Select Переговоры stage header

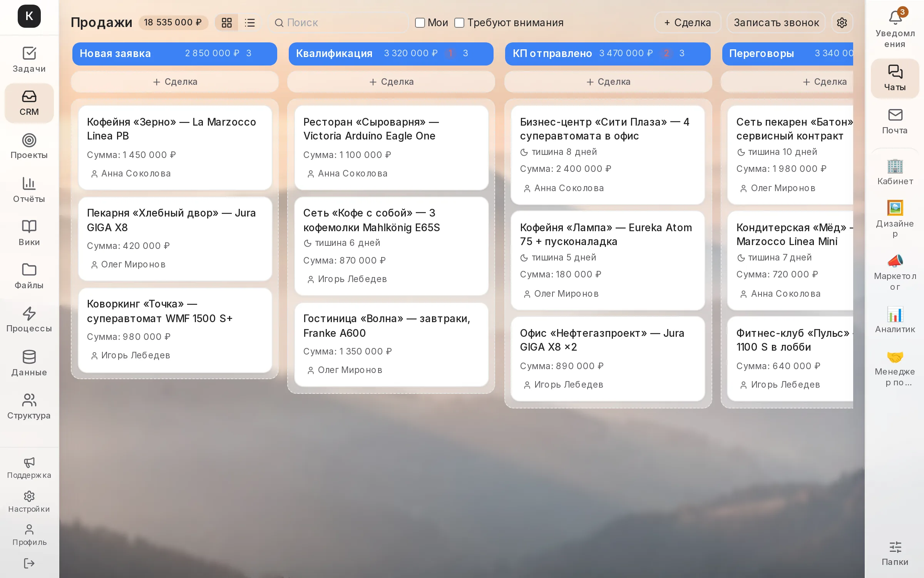[x=788, y=54]
